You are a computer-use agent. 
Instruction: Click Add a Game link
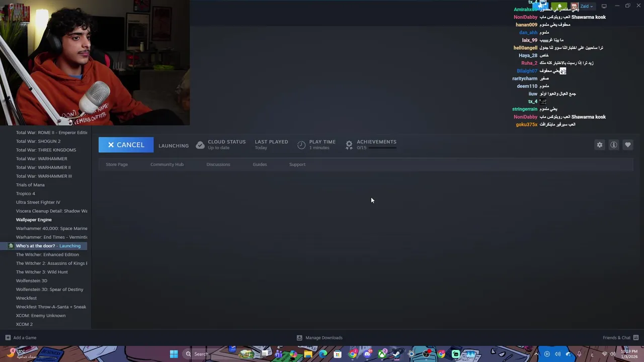pyautogui.click(x=25, y=338)
